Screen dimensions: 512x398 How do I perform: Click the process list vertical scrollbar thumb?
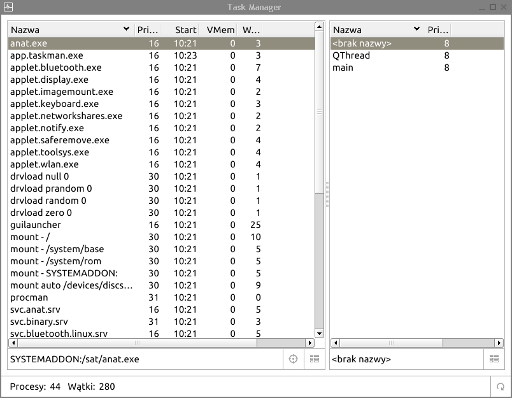319,112
